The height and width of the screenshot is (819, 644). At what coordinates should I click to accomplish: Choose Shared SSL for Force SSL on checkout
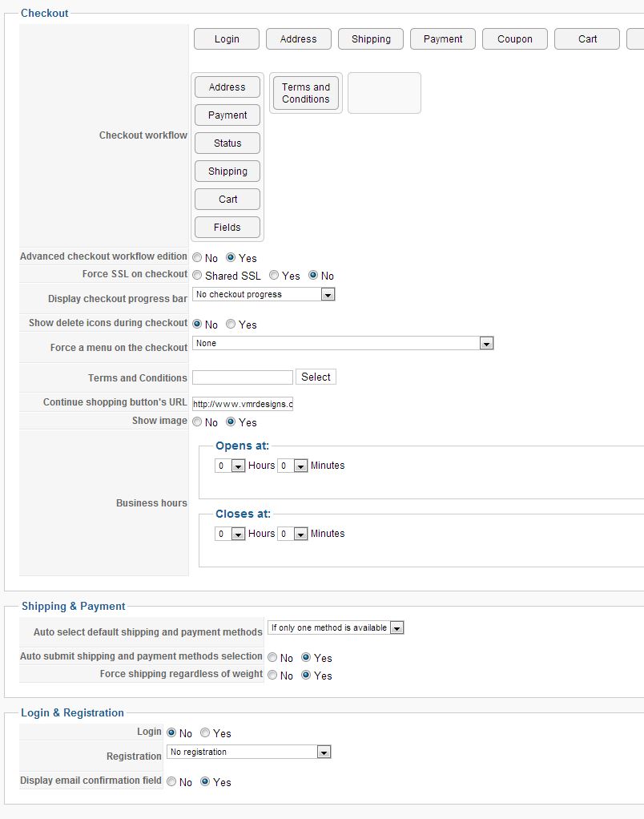pyautogui.click(x=197, y=276)
